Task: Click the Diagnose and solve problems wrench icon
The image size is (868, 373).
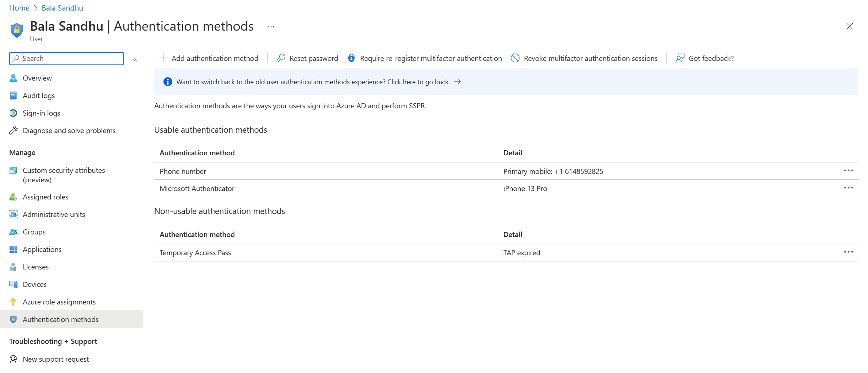Action: (x=13, y=130)
